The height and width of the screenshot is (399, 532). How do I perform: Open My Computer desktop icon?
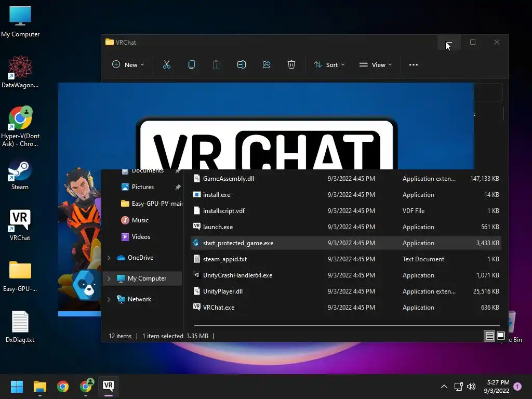[x=20, y=22]
